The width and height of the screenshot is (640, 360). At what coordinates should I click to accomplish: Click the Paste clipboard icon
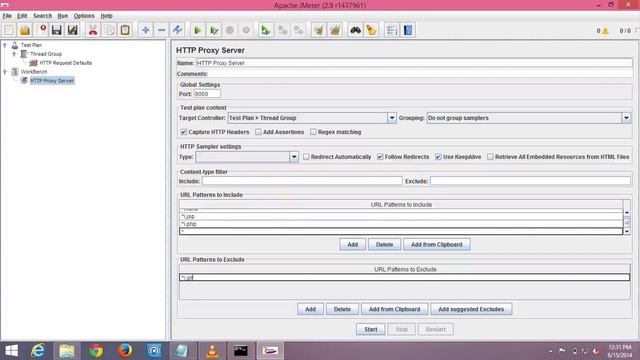pyautogui.click(x=125, y=30)
